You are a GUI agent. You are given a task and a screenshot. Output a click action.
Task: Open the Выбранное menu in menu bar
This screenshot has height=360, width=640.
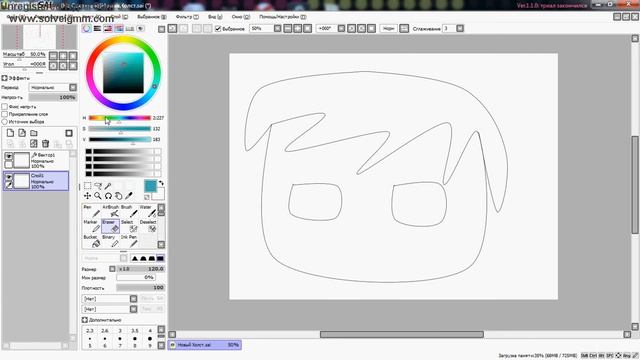click(152, 17)
